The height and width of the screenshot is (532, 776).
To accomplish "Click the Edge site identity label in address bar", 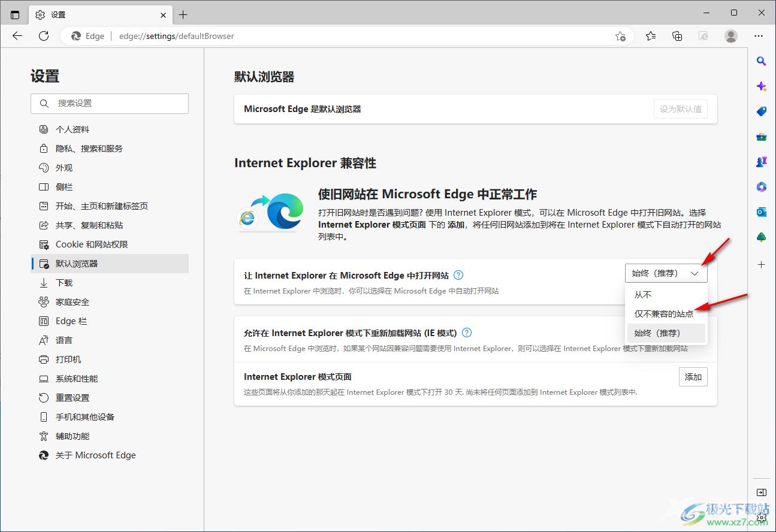I will [88, 36].
